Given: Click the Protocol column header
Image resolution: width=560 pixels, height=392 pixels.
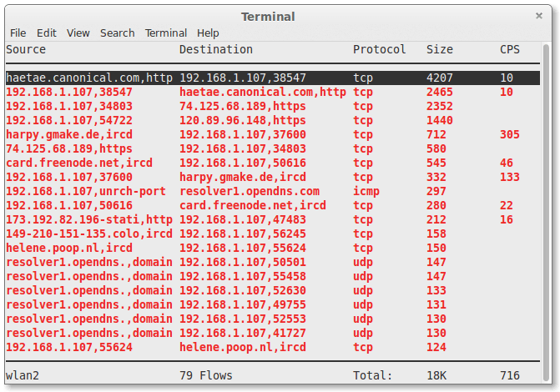Looking at the screenshot, I should point(379,49).
